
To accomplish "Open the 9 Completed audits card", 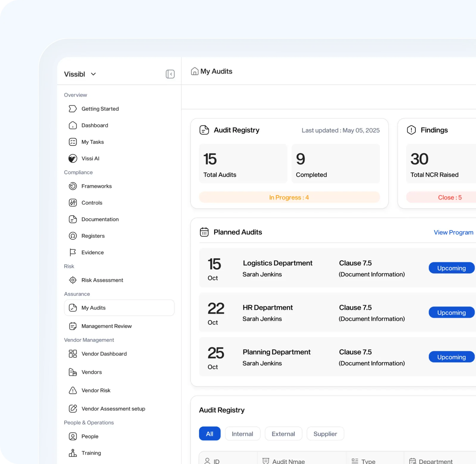I will [336, 163].
